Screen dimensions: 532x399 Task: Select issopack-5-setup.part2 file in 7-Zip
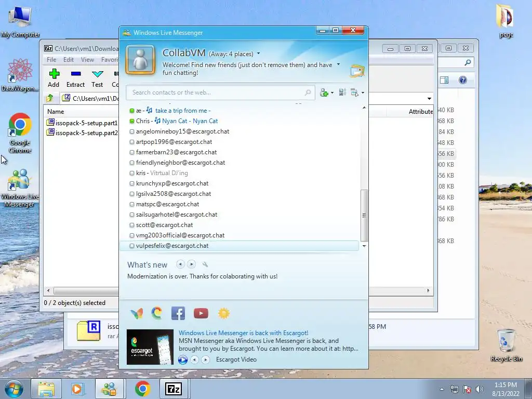82,132
